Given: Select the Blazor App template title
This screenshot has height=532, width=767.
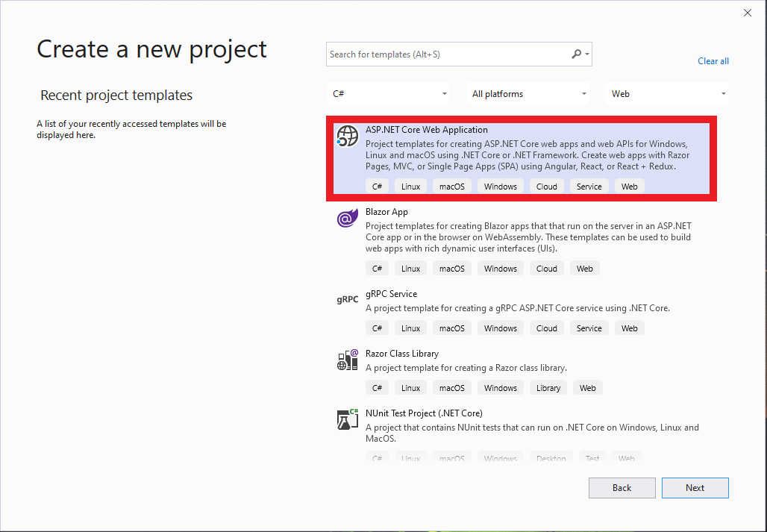Looking at the screenshot, I should pos(386,212).
